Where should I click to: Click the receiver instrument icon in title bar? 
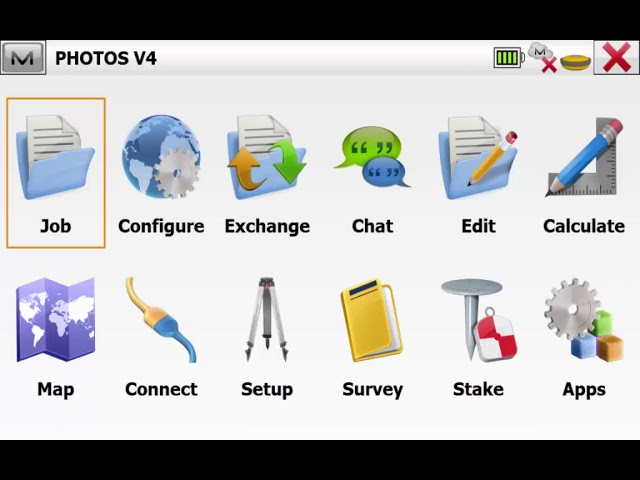pyautogui.click(x=574, y=60)
